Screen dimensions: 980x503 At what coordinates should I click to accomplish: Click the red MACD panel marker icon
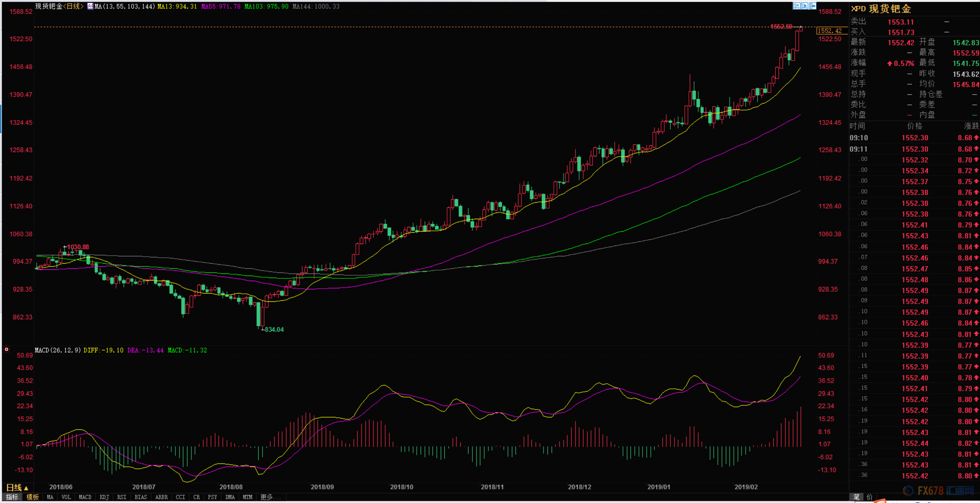[x=7, y=349]
